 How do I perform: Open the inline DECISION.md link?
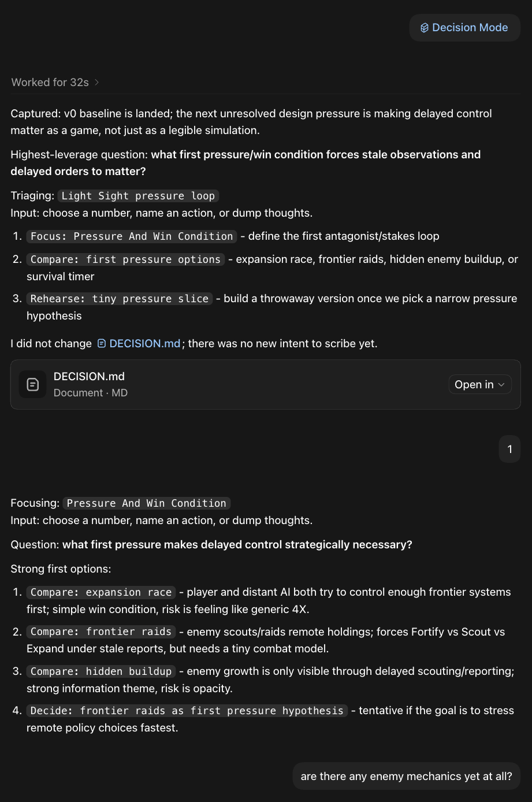pyautogui.click(x=145, y=343)
